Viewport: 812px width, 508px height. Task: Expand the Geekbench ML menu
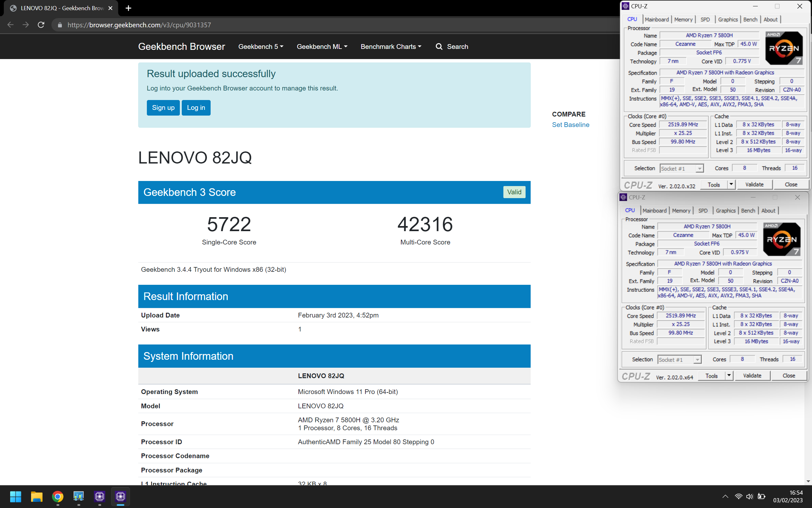(322, 46)
